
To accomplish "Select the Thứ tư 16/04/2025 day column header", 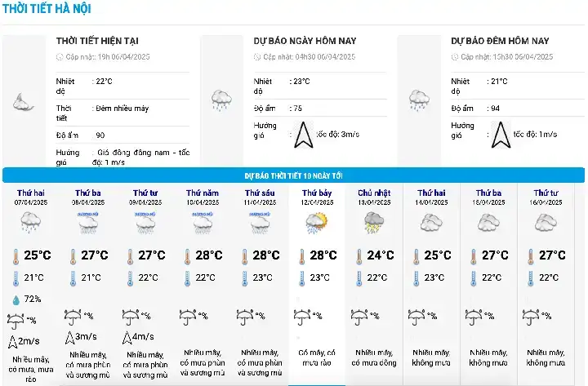I will 546,197.
